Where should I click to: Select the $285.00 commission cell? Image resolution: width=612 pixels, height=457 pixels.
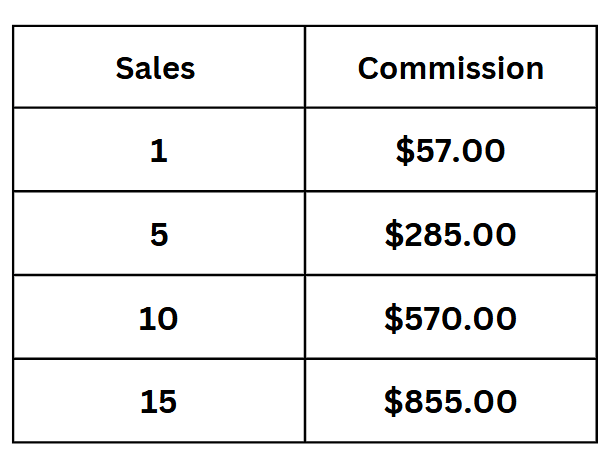click(450, 235)
